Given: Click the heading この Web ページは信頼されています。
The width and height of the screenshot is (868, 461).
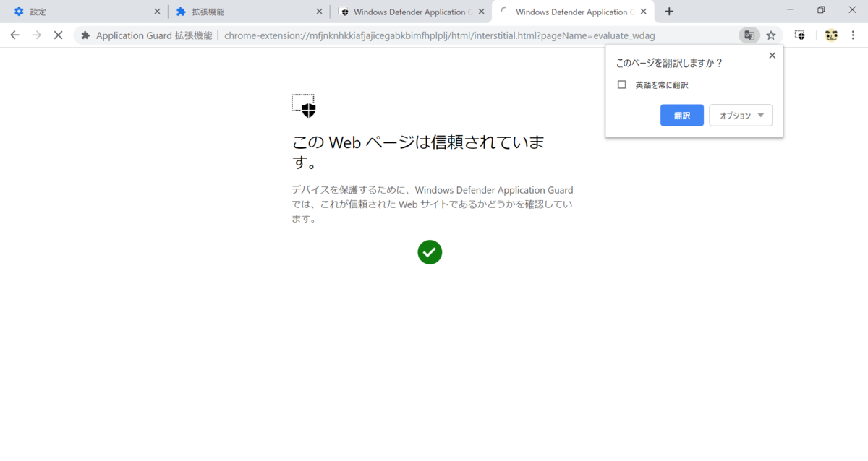Looking at the screenshot, I should click(418, 152).
